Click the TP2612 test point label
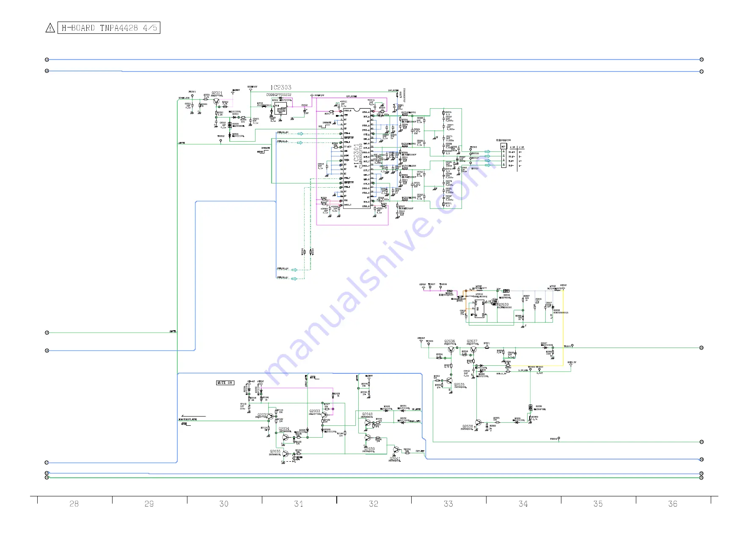756x534 pixels. (x=554, y=439)
